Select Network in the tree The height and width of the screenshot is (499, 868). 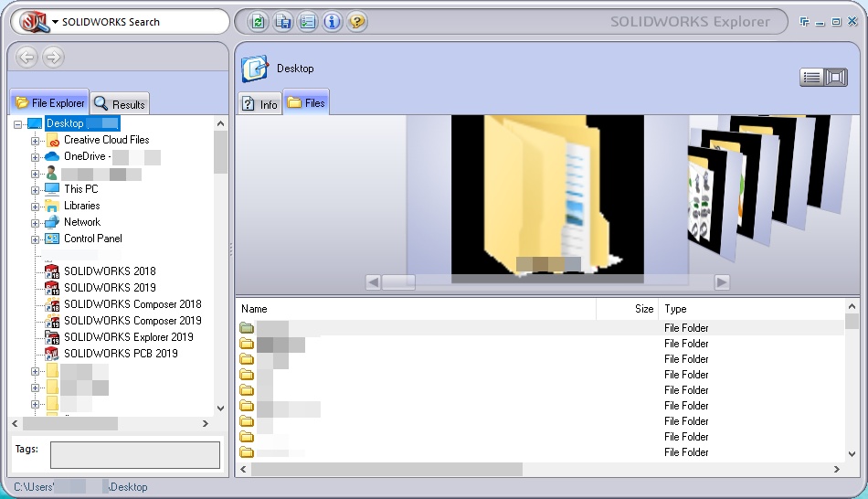pyautogui.click(x=82, y=221)
